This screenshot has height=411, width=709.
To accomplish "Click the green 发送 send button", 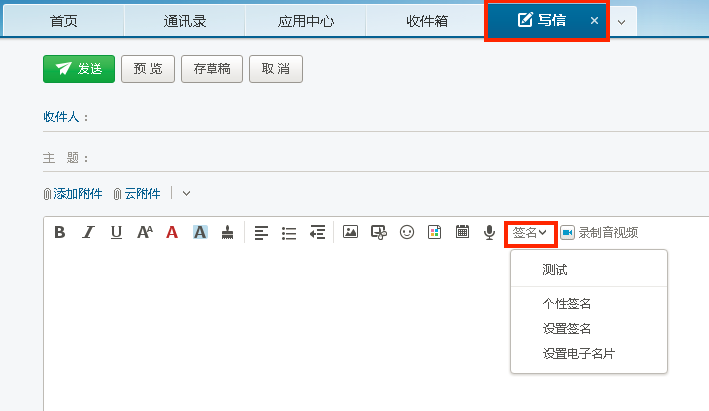I will pos(79,68).
